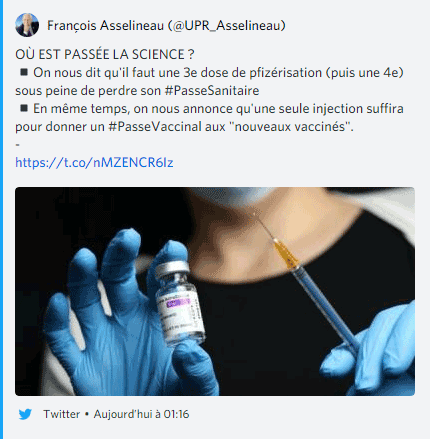The width and height of the screenshot is (430, 439).
Task: Select the #PasseSanitaire hashtag
Action: (212, 91)
